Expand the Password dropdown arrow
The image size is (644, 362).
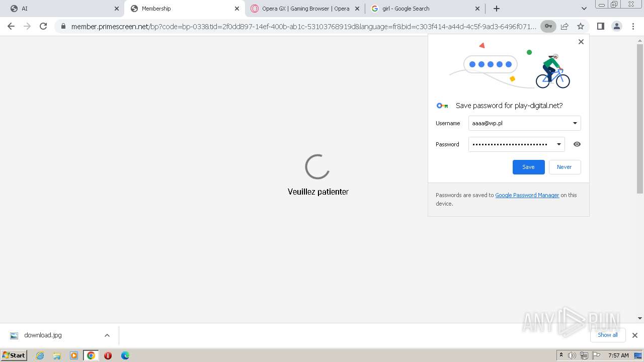(558, 144)
